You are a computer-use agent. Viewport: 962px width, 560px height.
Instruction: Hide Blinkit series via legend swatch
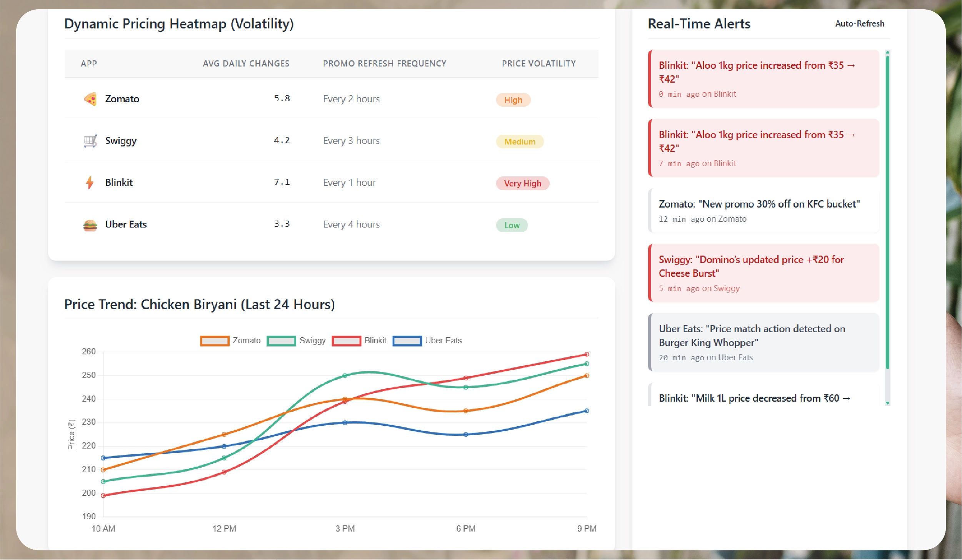coord(346,341)
